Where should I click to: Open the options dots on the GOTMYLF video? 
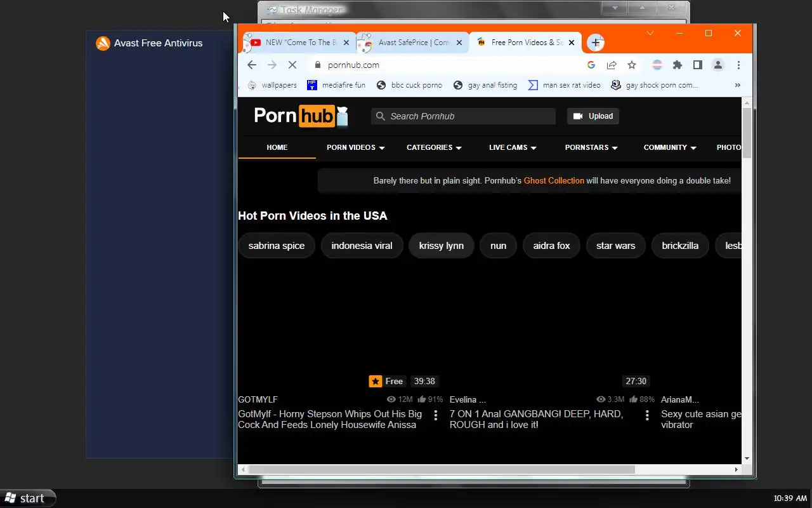point(436,415)
